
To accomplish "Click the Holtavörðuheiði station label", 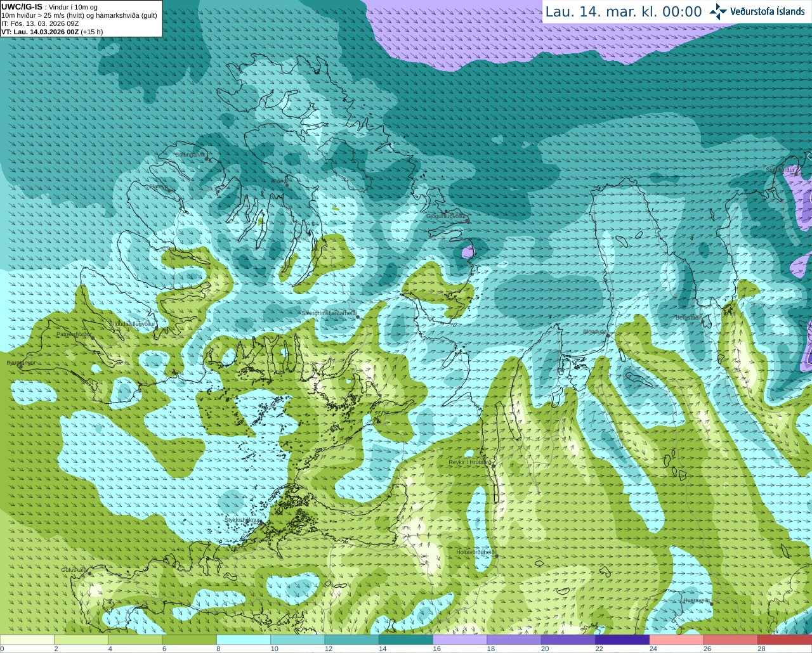I will click(475, 552).
